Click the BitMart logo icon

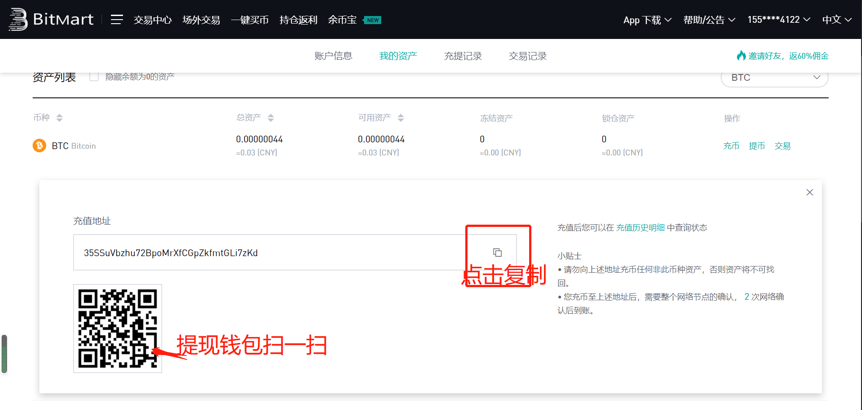pos(17,20)
